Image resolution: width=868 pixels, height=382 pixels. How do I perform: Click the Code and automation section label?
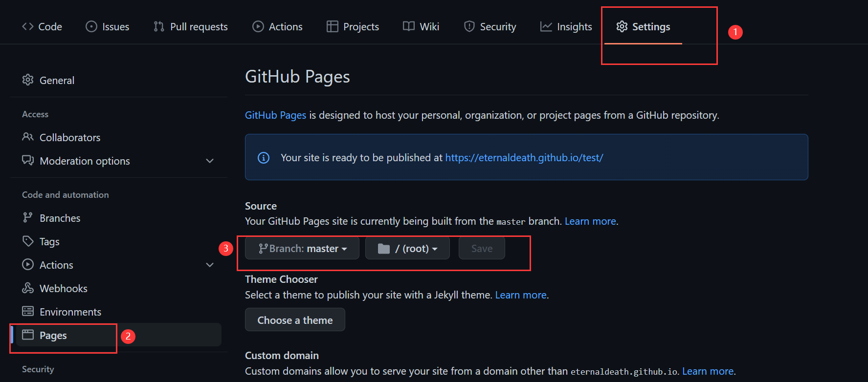click(66, 194)
